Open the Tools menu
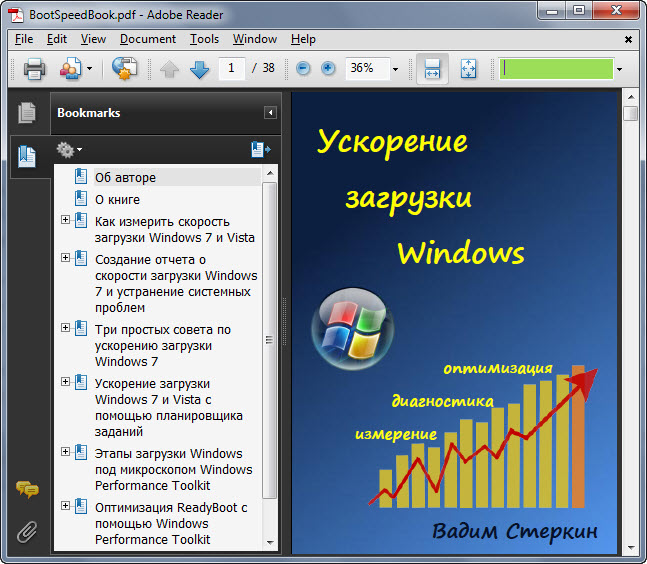Screen dimensions: 647x564 (x=204, y=39)
